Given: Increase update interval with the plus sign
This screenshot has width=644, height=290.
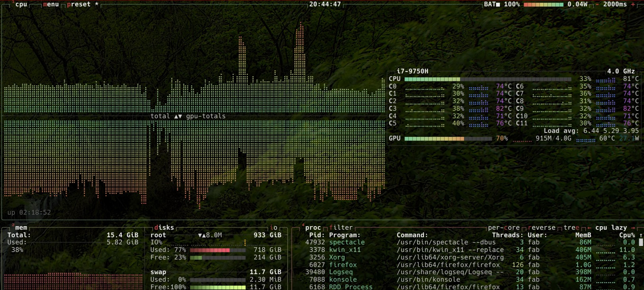Looking at the screenshot, I should point(633,4).
